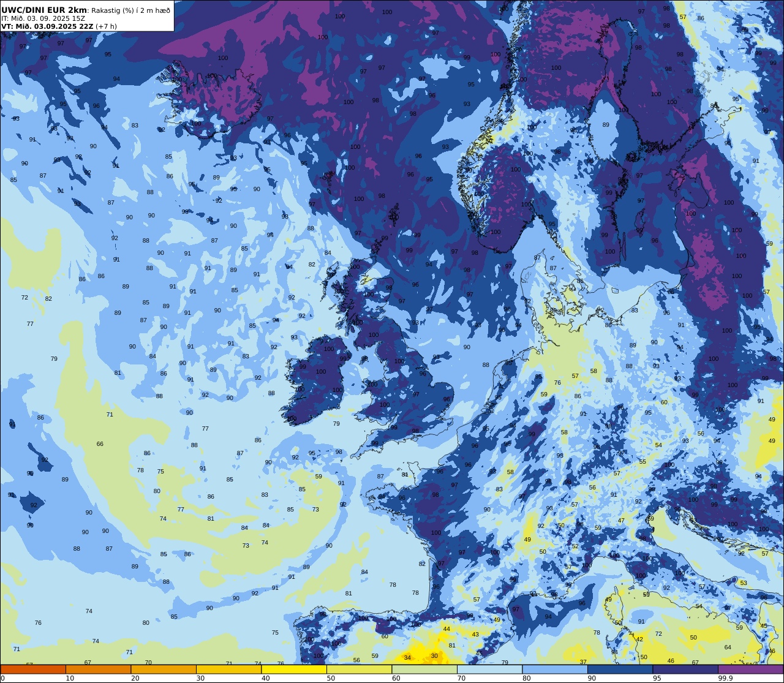
Task: Click the '44' humidity value in eastern Spain
Action: point(447,629)
